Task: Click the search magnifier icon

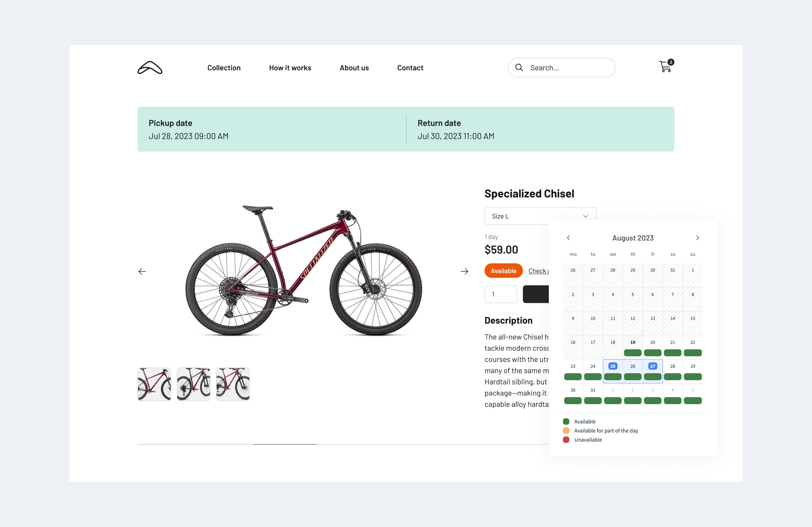Action: point(519,68)
